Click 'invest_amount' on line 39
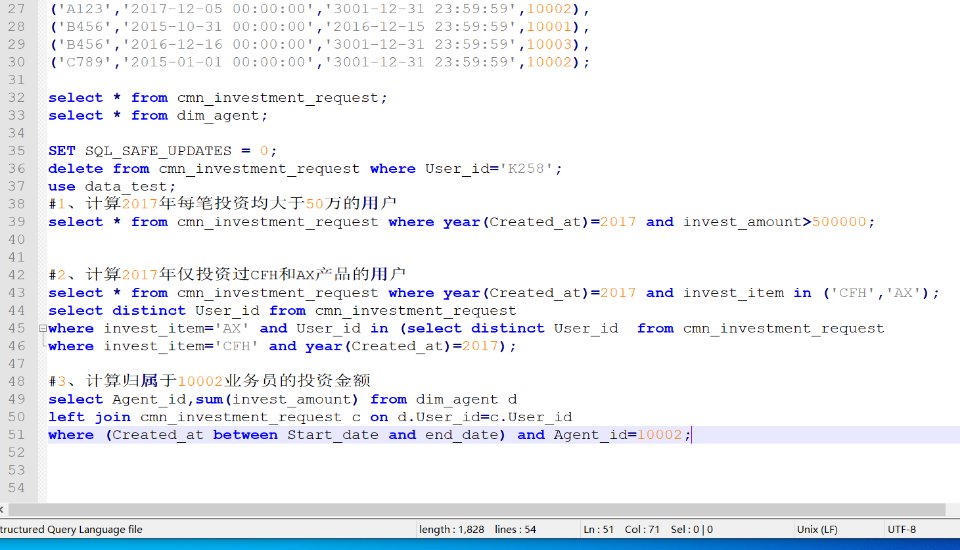The height and width of the screenshot is (550, 960). coord(743,222)
